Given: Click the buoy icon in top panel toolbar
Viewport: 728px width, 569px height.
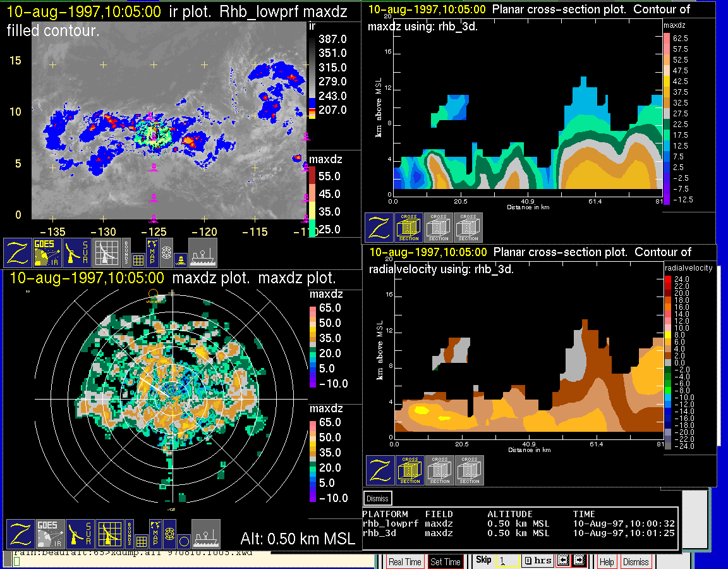Looking at the screenshot, I should click(180, 259).
